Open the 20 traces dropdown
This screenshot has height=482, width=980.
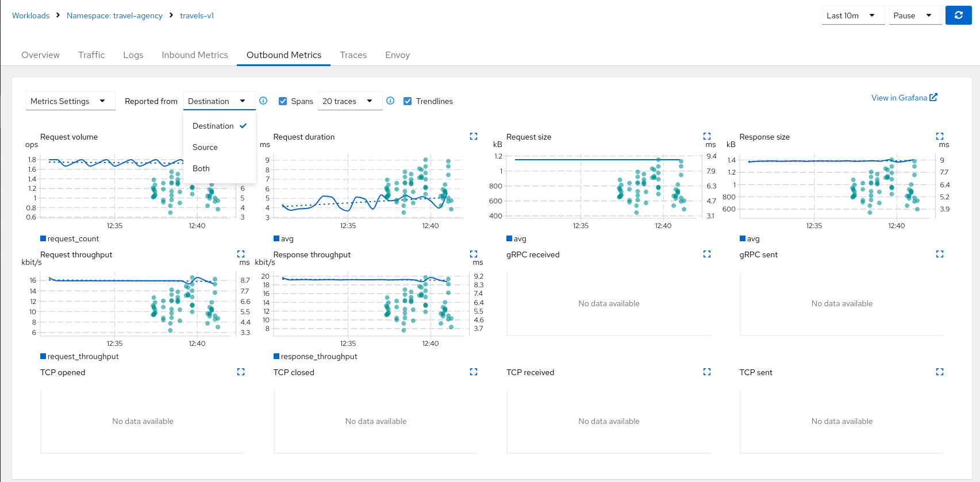(348, 101)
